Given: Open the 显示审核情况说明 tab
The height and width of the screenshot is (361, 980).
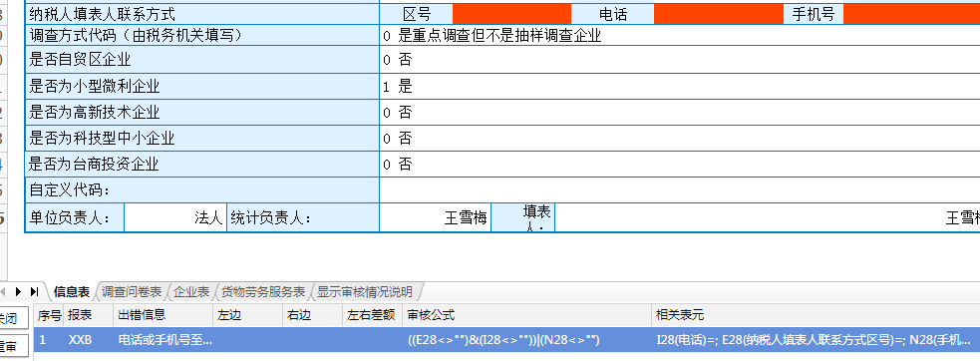Looking at the screenshot, I should (364, 292).
